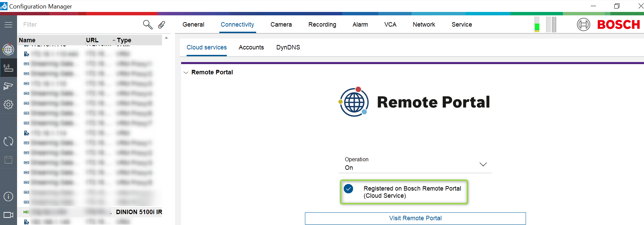Open the Remote Portal globe sidebar icon
The image size is (644, 225).
tap(8, 50)
